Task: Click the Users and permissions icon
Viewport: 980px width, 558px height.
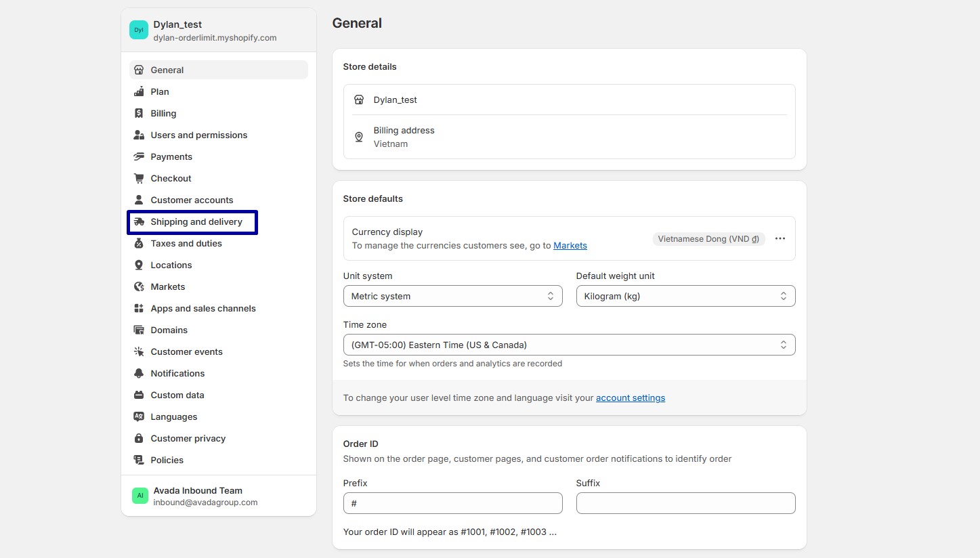Action: click(x=139, y=135)
